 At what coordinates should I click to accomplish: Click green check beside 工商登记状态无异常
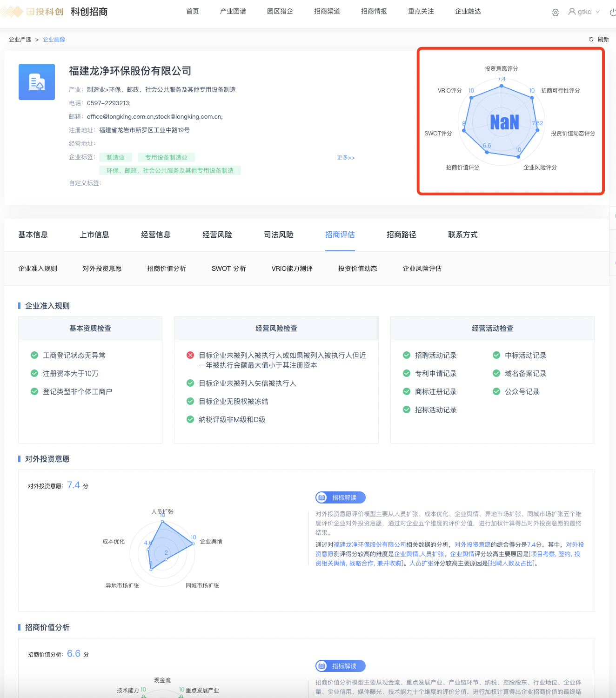[x=34, y=356]
